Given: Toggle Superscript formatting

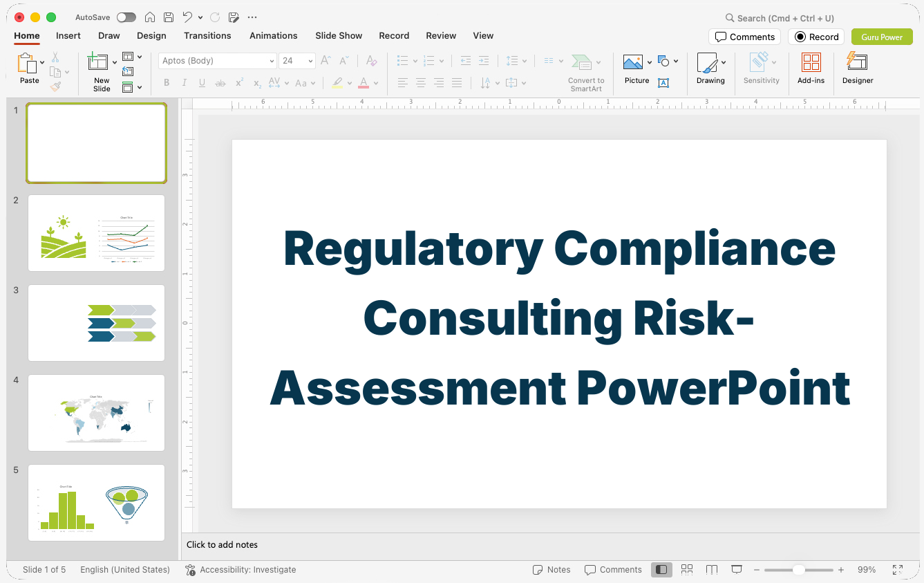Looking at the screenshot, I should 239,83.
